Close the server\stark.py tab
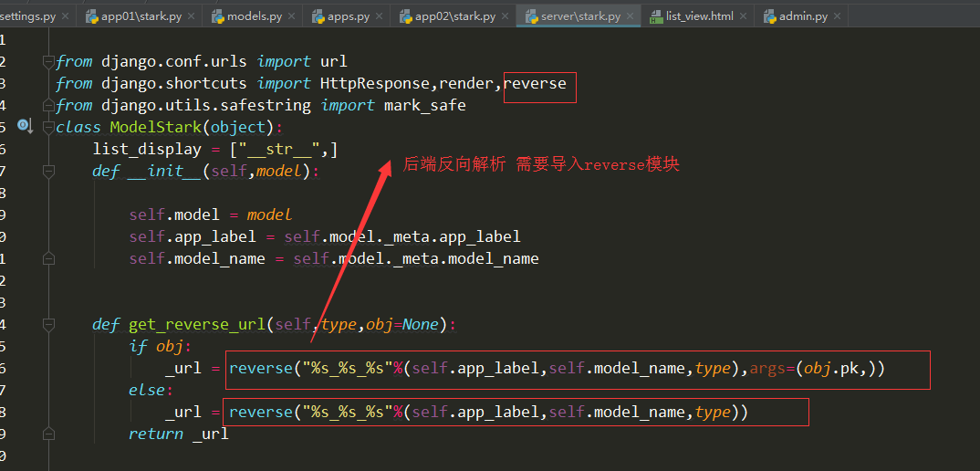Image resolution: width=980 pixels, height=471 pixels. click(630, 16)
